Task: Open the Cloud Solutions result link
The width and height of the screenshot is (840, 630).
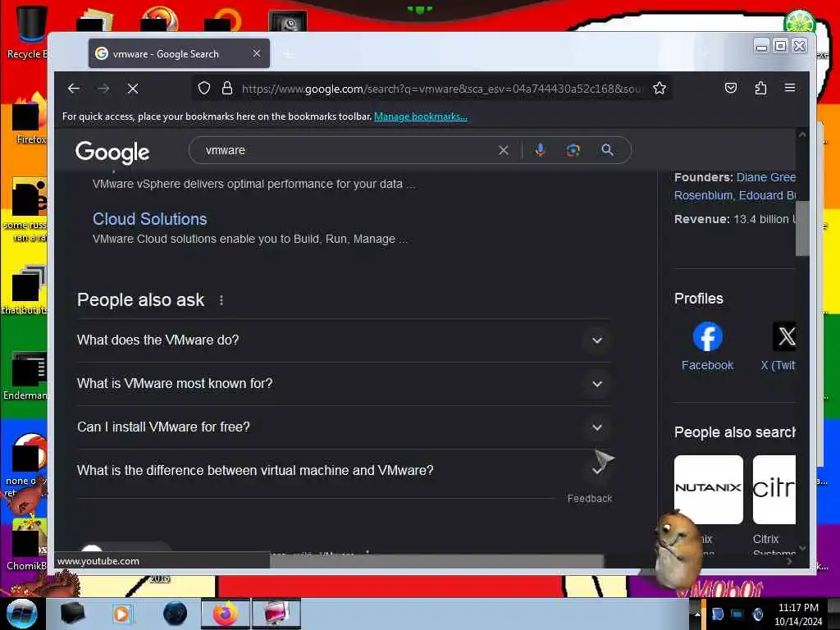Action: coord(149,219)
